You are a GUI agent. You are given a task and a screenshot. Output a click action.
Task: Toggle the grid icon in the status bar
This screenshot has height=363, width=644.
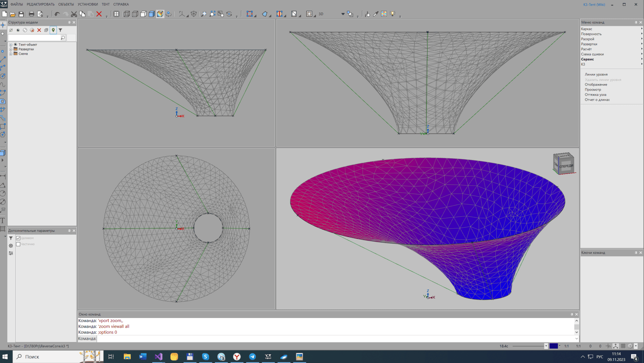(623, 346)
